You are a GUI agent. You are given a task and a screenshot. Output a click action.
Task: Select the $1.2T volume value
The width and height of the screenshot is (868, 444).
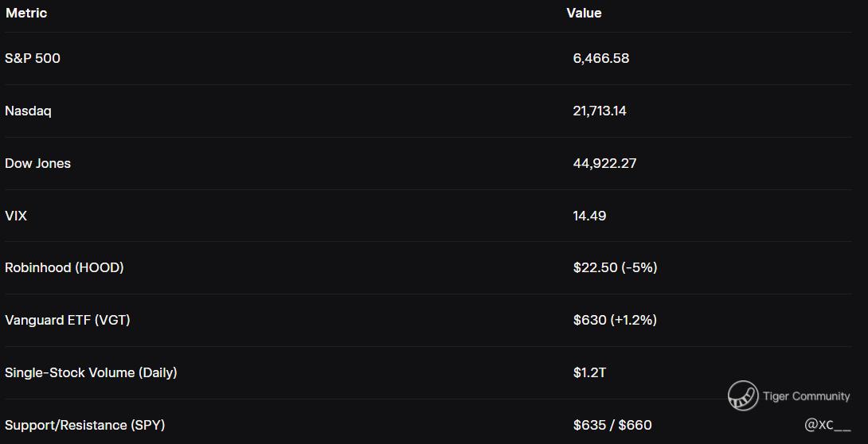[589, 372]
